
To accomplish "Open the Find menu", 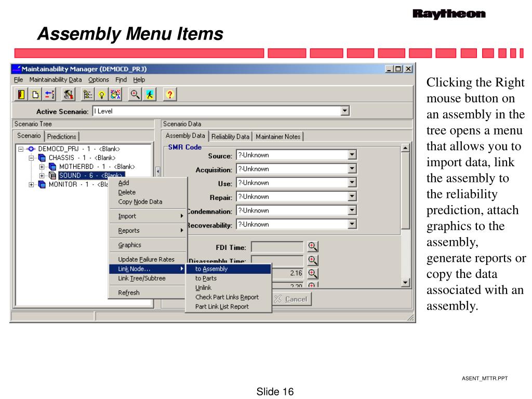I will click(x=121, y=79).
